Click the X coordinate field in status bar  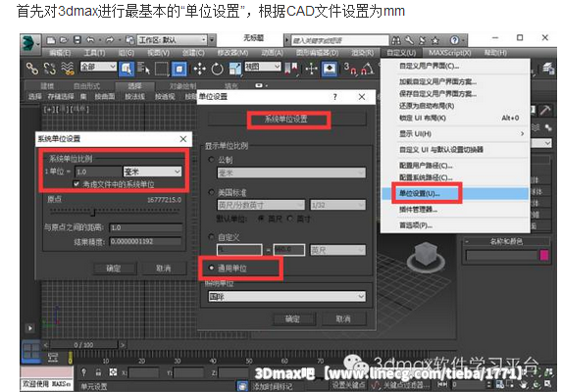(143, 372)
